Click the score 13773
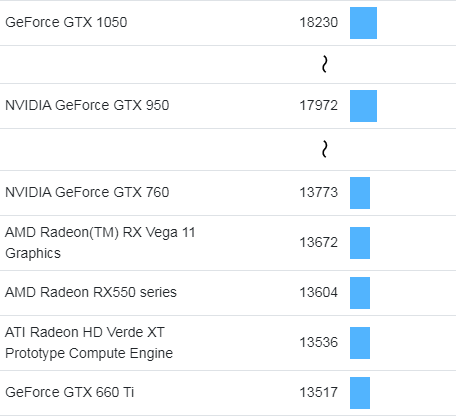Image resolution: width=456 pixels, height=416 pixels. point(319,192)
